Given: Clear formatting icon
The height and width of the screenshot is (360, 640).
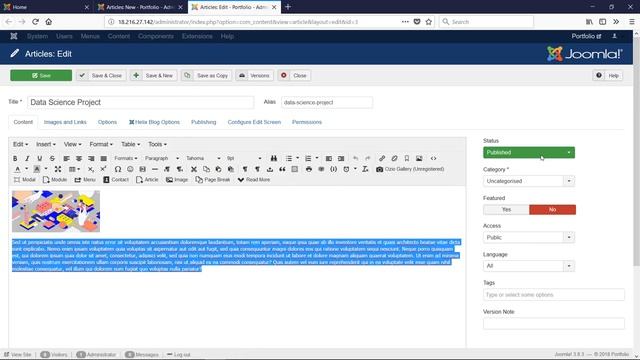Looking at the screenshot, I should (x=365, y=169).
